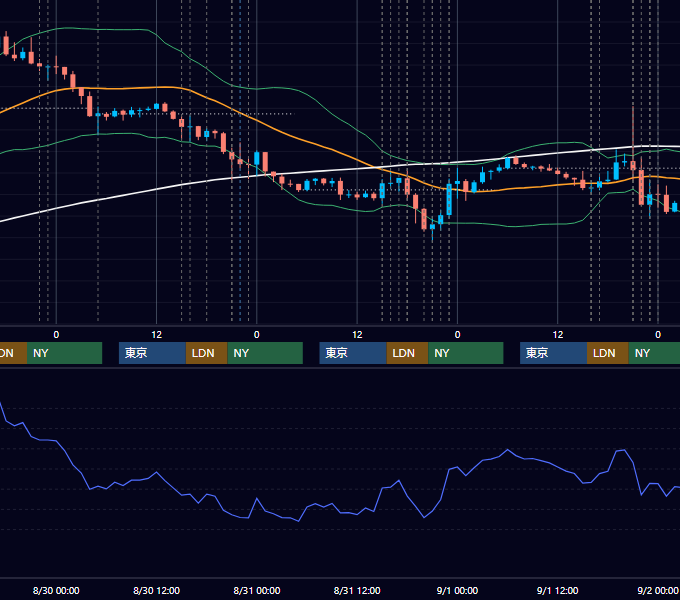
Task: Select the LDN session block after 9/1 東京
Action: 608,353
